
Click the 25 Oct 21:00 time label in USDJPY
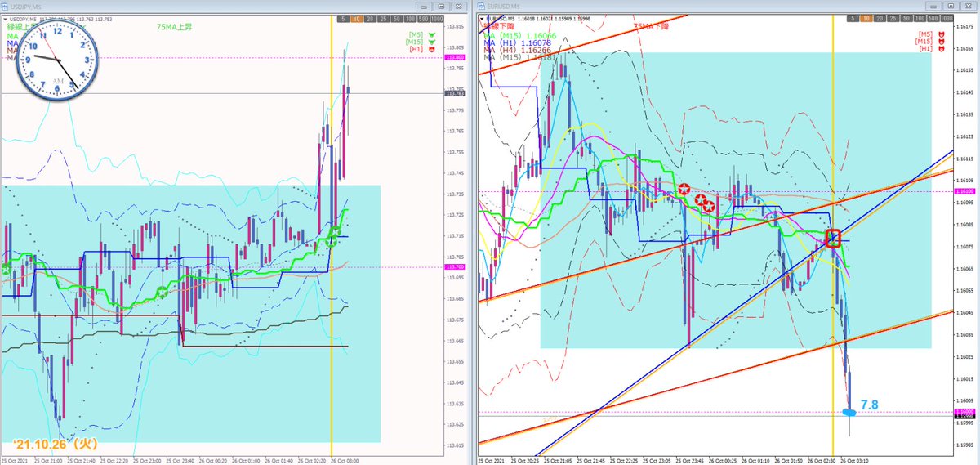[49, 461]
